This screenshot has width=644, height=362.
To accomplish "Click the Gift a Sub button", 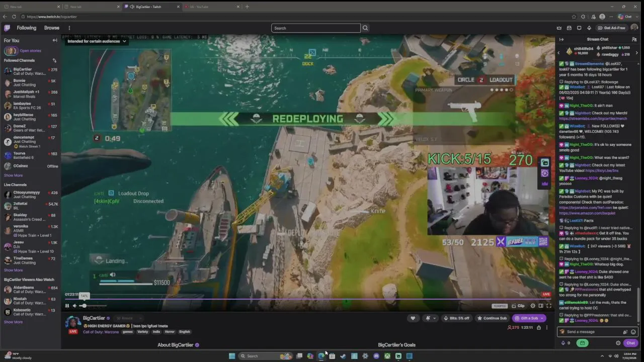I will (x=529, y=318).
